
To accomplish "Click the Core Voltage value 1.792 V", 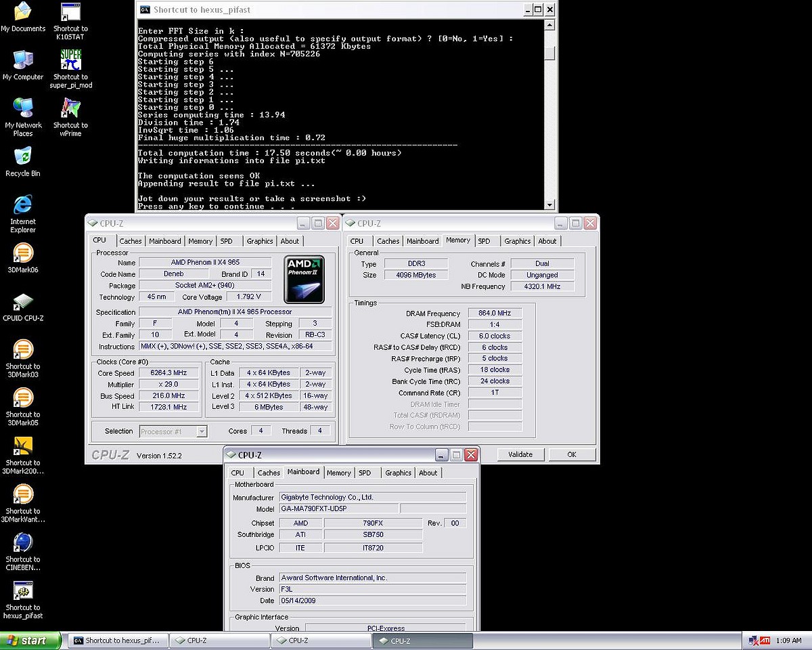I will pyautogui.click(x=249, y=297).
